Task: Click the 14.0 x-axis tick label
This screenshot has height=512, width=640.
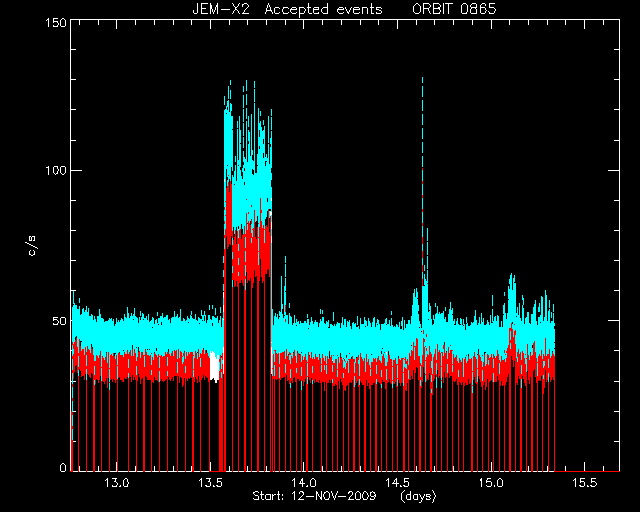Action: [x=304, y=483]
